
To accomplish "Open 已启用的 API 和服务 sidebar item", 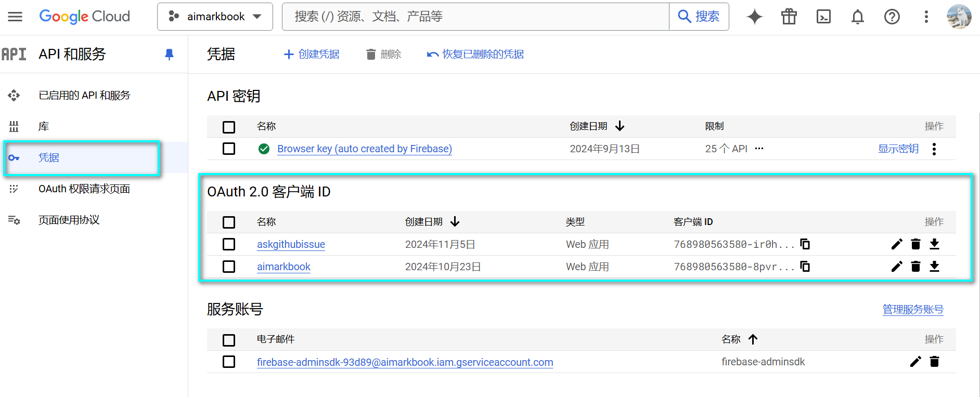I will (x=84, y=95).
